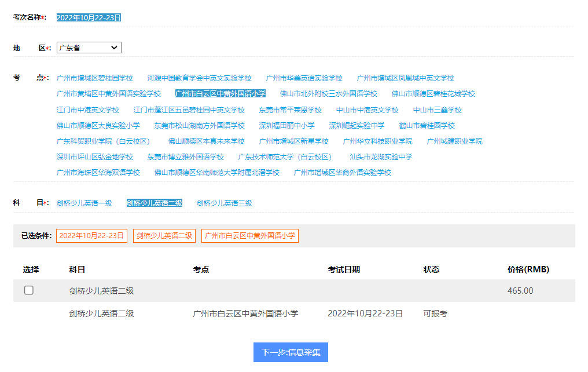588x372 pixels.
Task: Choose 广东科贸职业学院（白云校区）
Action: tap(104, 141)
